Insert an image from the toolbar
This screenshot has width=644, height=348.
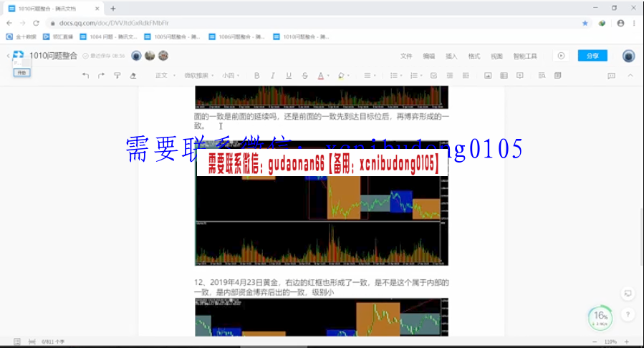(x=488, y=75)
